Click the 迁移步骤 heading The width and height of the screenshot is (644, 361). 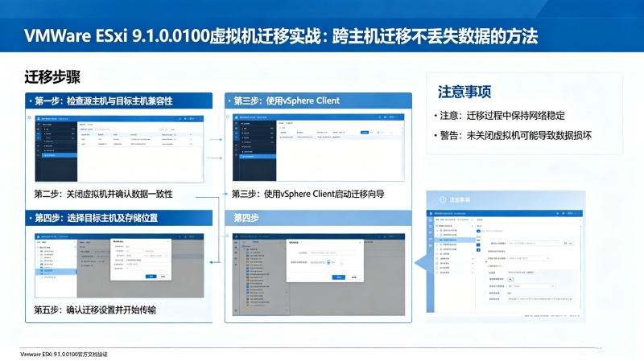(x=52, y=77)
